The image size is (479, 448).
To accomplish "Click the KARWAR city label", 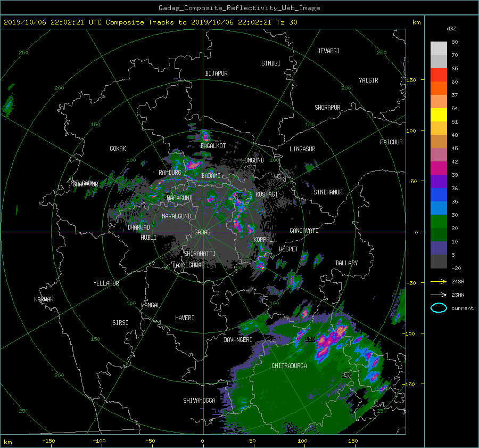I will (x=44, y=299).
